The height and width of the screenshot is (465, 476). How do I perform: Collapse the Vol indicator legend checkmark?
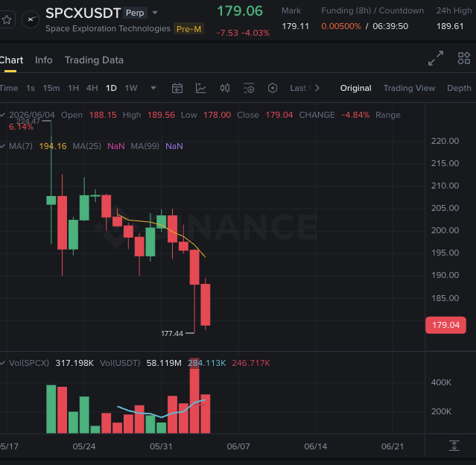pos(2,363)
